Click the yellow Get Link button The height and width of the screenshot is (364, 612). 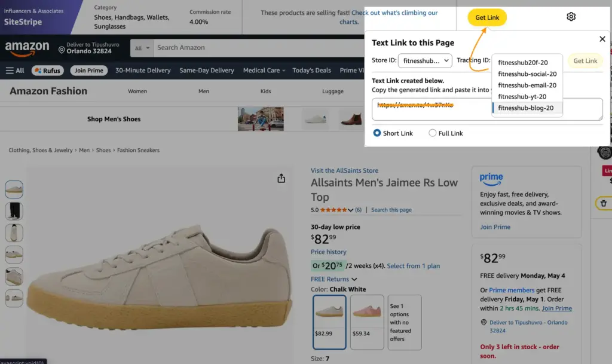tap(487, 17)
